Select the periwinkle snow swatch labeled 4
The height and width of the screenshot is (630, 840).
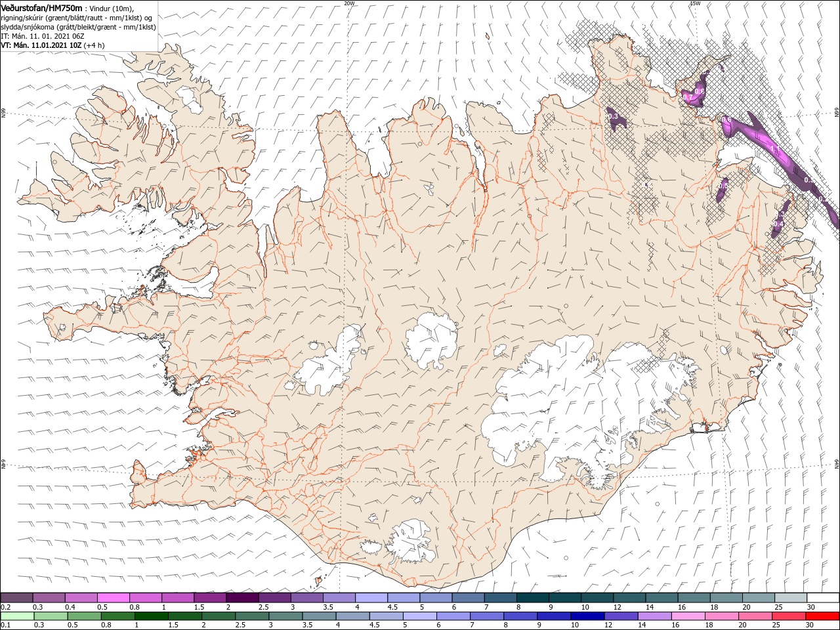point(371,597)
